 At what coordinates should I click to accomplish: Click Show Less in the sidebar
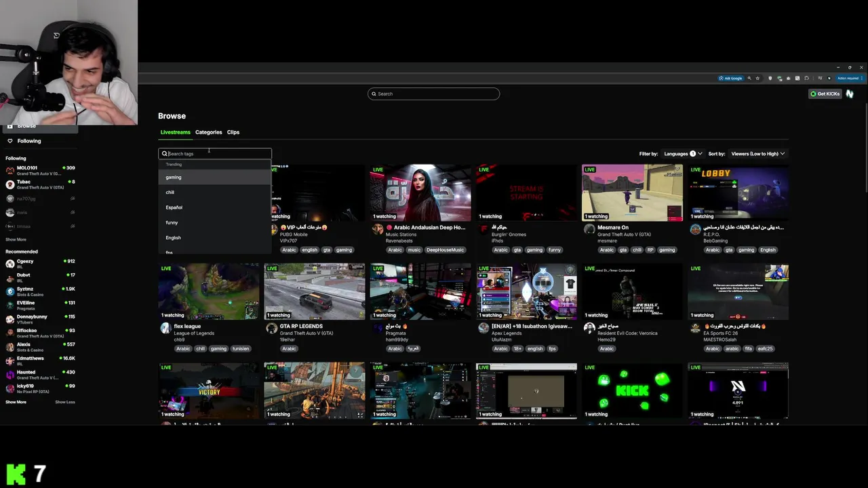click(x=65, y=402)
